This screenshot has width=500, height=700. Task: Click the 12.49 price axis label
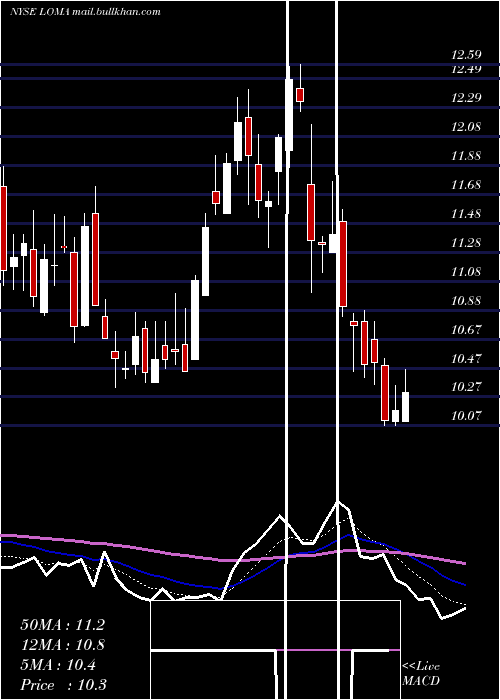[466, 69]
